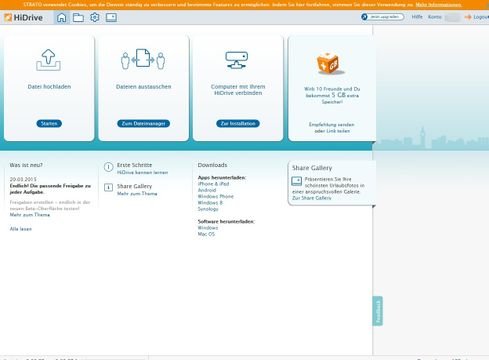Select the Windows Phone download link
The height and width of the screenshot is (360, 489).
click(x=216, y=196)
